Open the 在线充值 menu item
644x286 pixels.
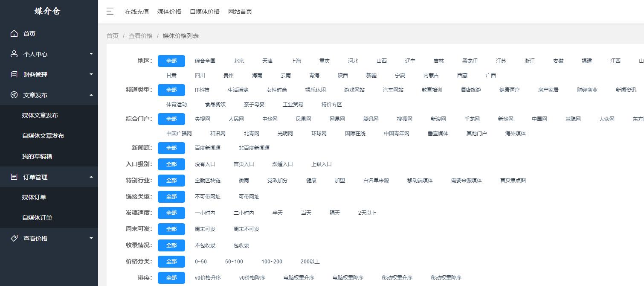[x=136, y=12]
